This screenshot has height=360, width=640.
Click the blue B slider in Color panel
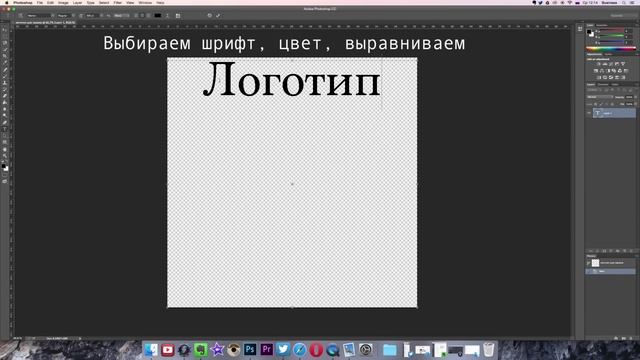click(612, 42)
